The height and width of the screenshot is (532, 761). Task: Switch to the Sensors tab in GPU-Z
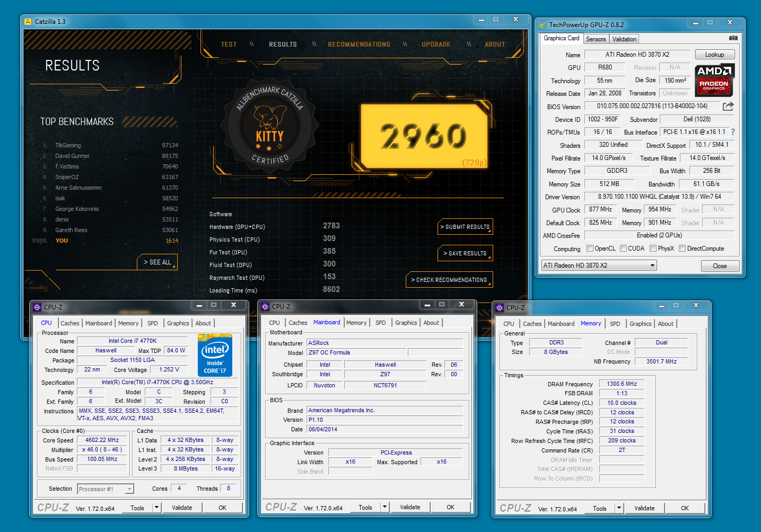[x=596, y=39]
